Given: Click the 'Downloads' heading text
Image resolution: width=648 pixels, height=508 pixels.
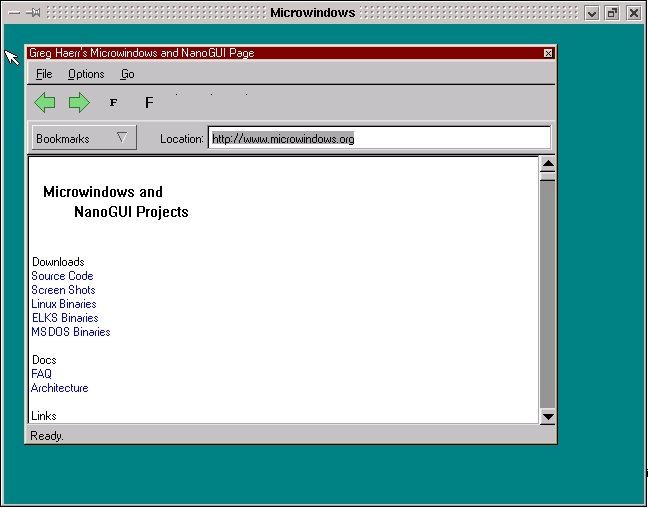Looking at the screenshot, I should click(x=58, y=262).
